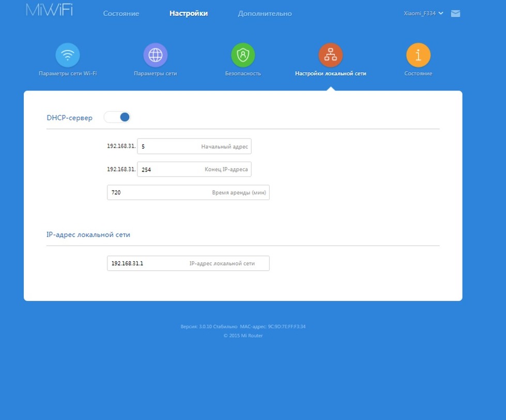Image resolution: width=506 pixels, height=420 pixels.
Task: Click the globe network settings icon
Action: tap(155, 55)
